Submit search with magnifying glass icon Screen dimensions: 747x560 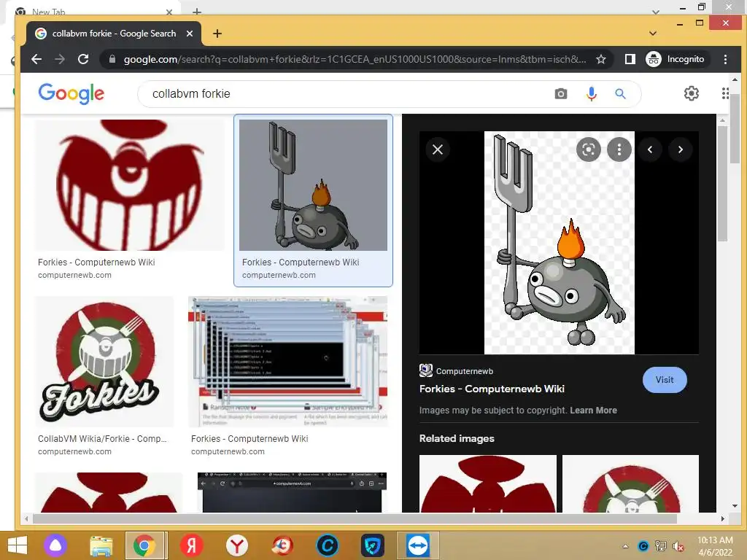click(x=620, y=94)
